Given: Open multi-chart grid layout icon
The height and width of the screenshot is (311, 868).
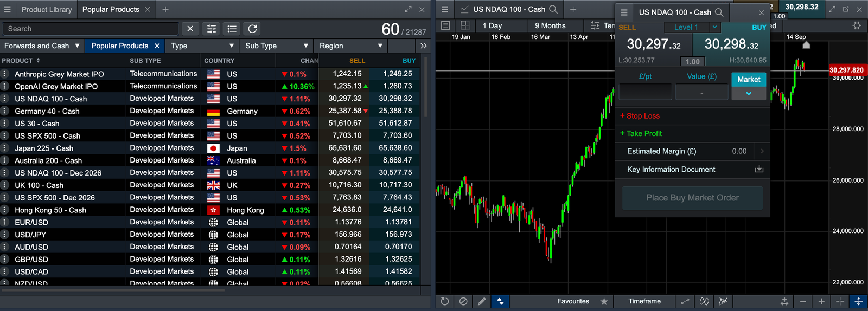Looking at the screenshot, I should point(465,25).
